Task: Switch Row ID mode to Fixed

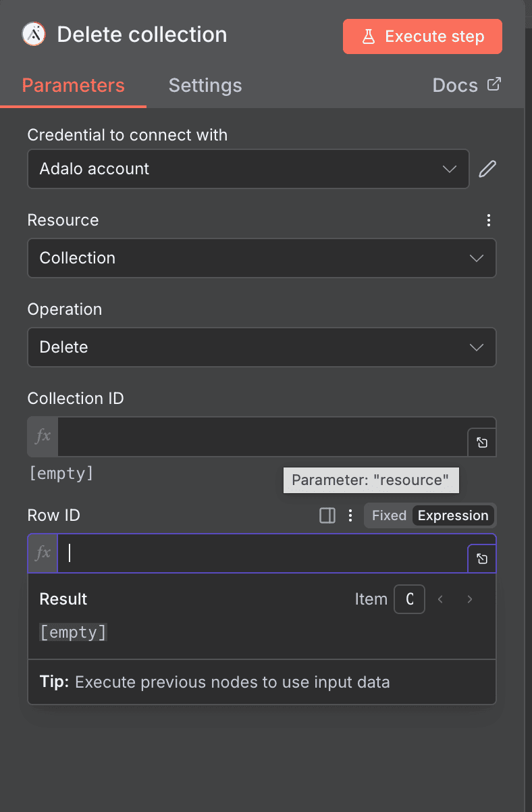Action: 388,515
